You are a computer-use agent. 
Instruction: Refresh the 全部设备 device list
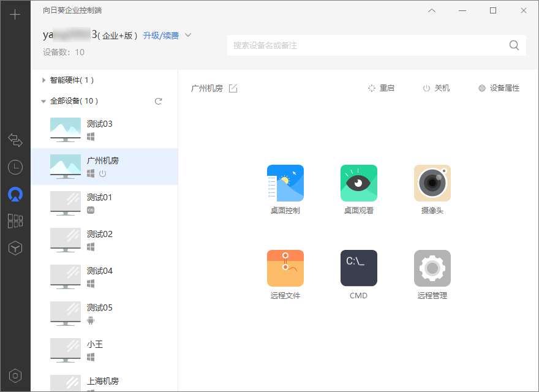pyautogui.click(x=158, y=101)
